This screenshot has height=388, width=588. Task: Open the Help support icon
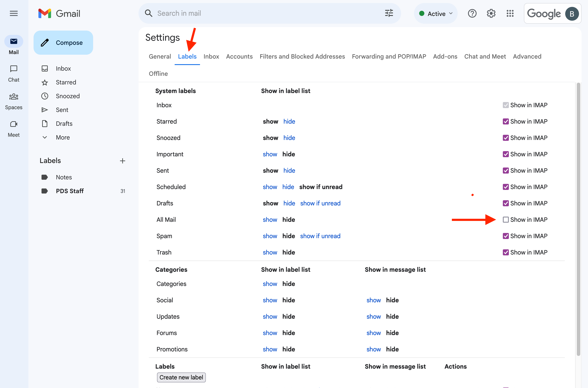472,13
